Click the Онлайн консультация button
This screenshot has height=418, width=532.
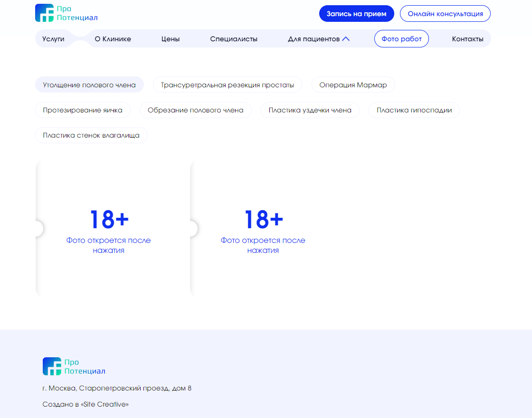(445, 14)
